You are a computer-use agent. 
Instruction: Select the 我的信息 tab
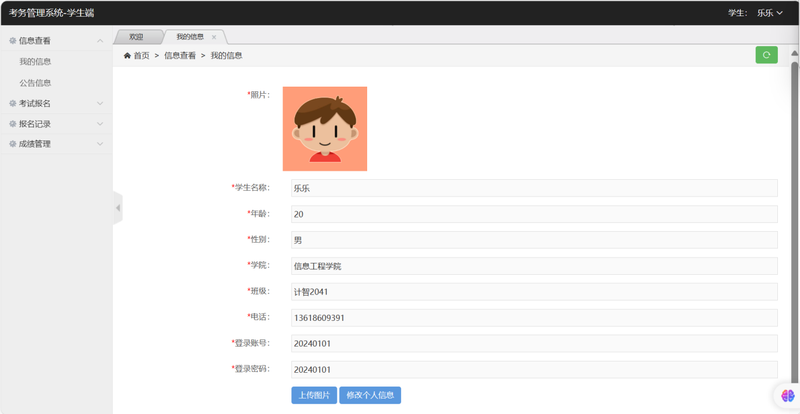(190, 37)
